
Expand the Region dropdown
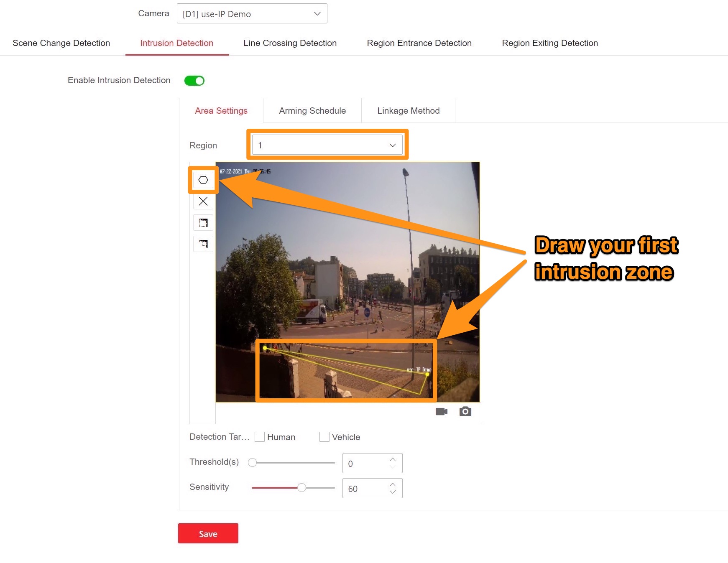coord(327,145)
